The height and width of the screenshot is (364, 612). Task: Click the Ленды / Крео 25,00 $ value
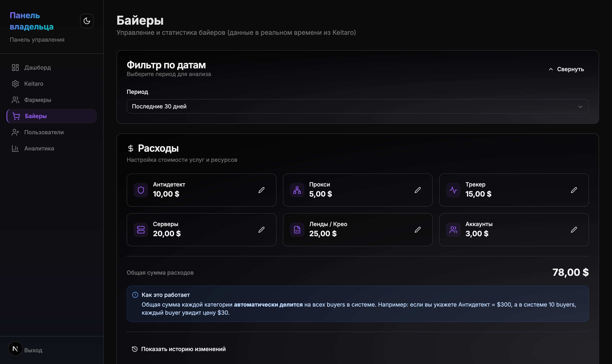coord(323,234)
